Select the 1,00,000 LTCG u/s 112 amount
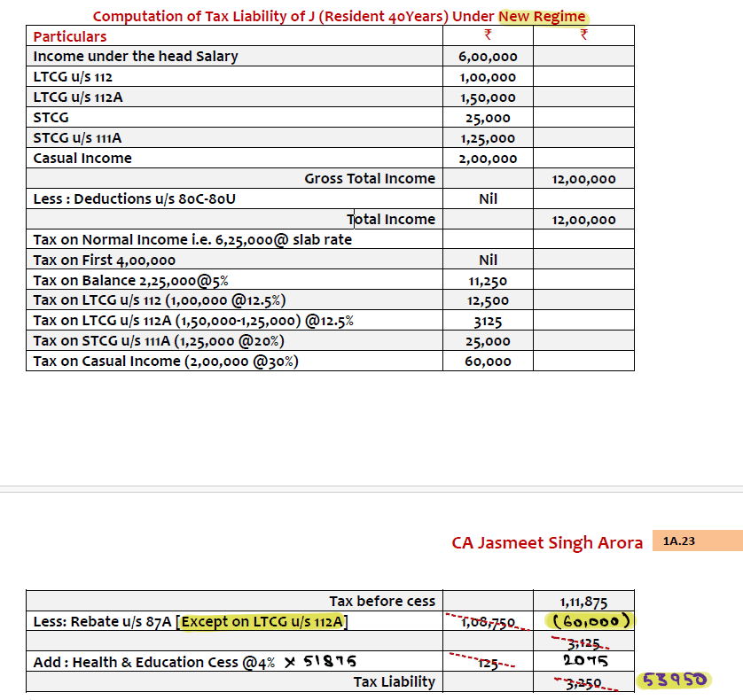This screenshot has width=743, height=700. 488,77
